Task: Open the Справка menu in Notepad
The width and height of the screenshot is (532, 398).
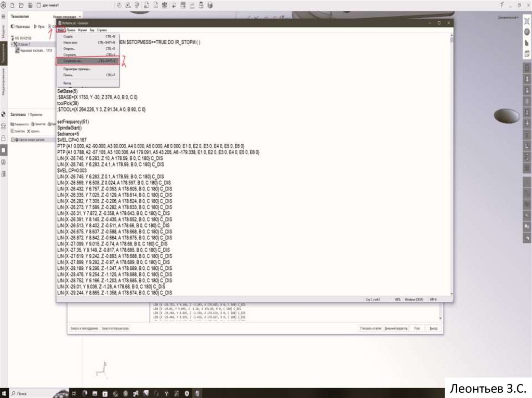Action: point(102,30)
